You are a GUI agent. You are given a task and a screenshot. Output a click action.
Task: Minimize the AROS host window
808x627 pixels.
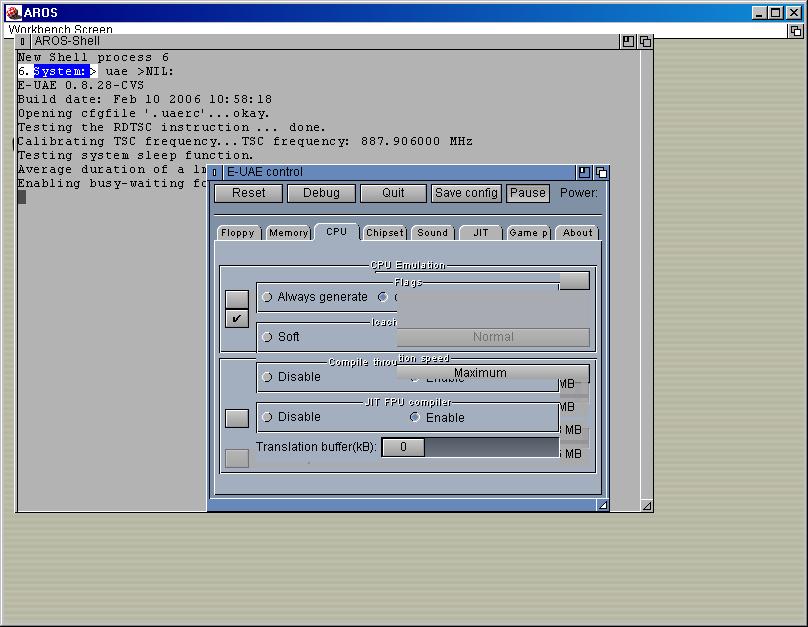tap(759, 12)
